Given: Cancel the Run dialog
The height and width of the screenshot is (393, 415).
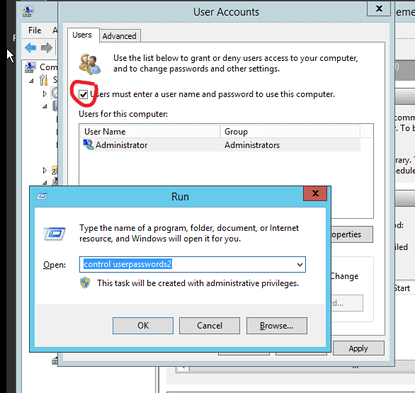Looking at the screenshot, I should click(209, 325).
